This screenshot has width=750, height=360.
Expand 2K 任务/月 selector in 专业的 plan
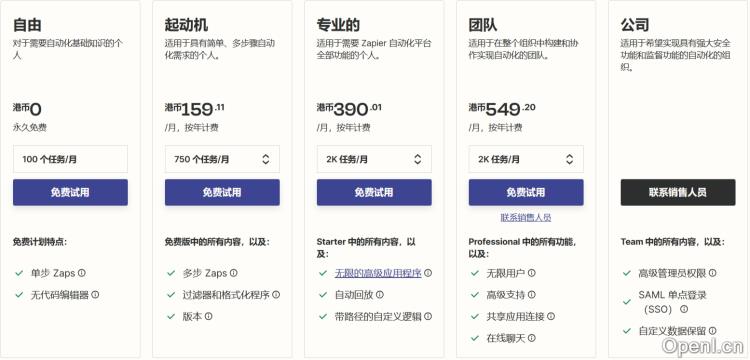point(374,159)
